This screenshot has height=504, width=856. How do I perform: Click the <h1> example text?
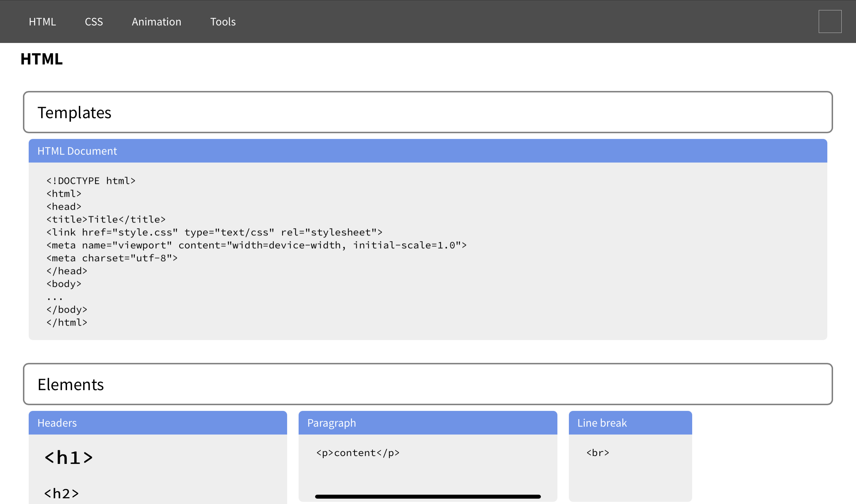coord(69,458)
